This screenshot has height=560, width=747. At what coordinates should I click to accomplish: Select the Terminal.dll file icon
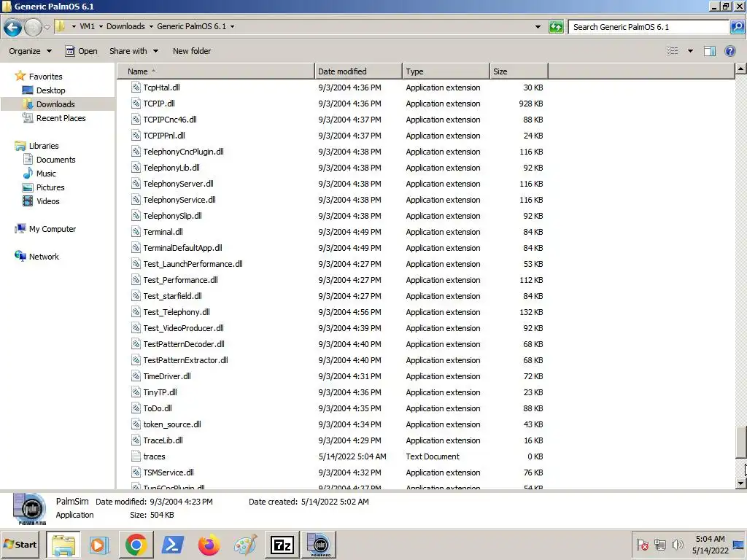tap(136, 232)
